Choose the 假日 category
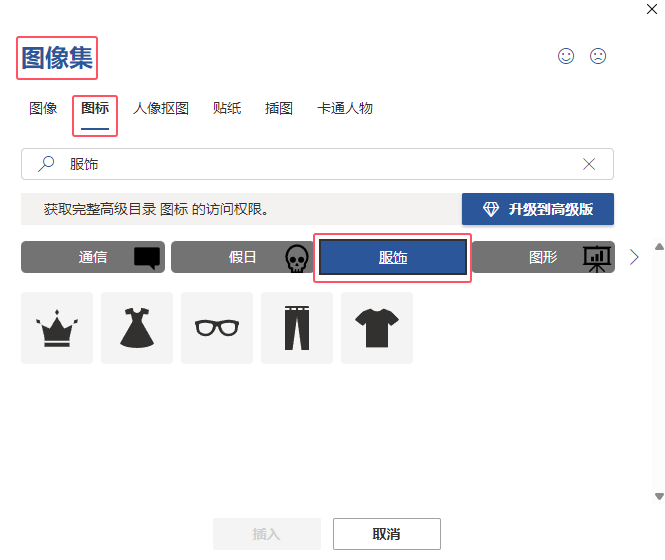 [242, 257]
